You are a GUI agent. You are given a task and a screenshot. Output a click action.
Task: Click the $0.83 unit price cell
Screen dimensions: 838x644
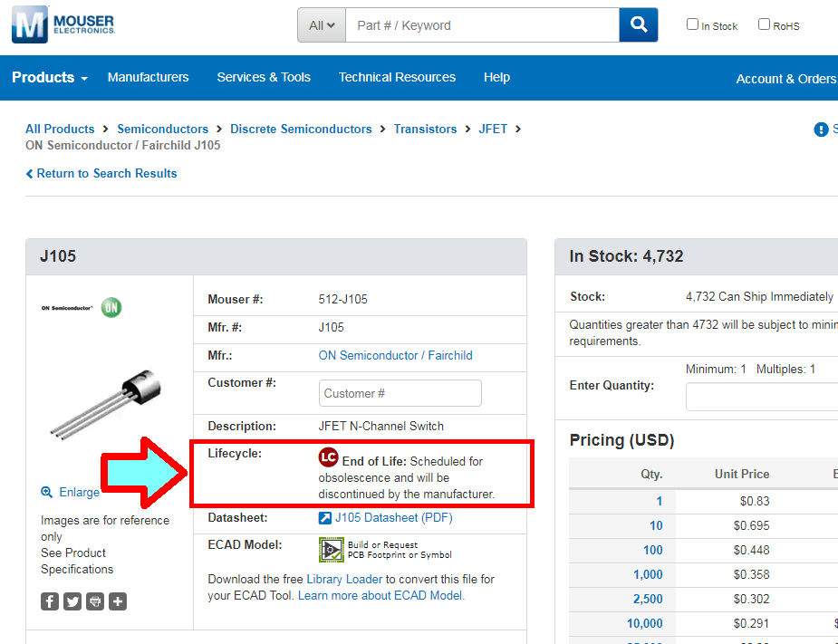click(754, 501)
